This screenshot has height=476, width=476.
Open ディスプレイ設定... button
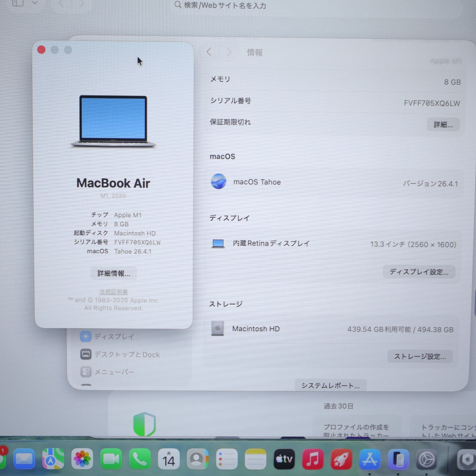[x=419, y=272]
